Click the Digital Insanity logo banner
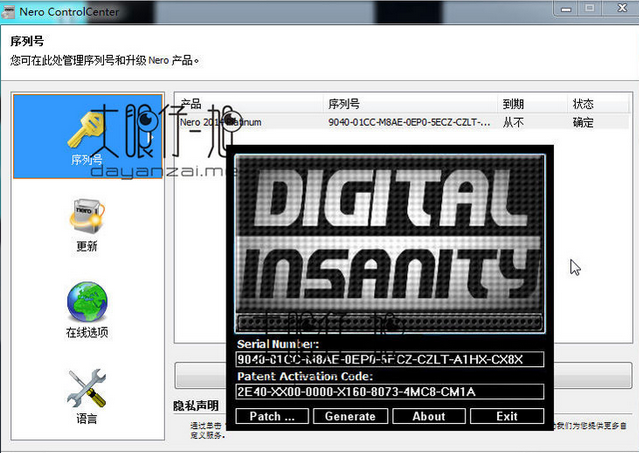Image resolution: width=639 pixels, height=453 pixels. click(390, 244)
